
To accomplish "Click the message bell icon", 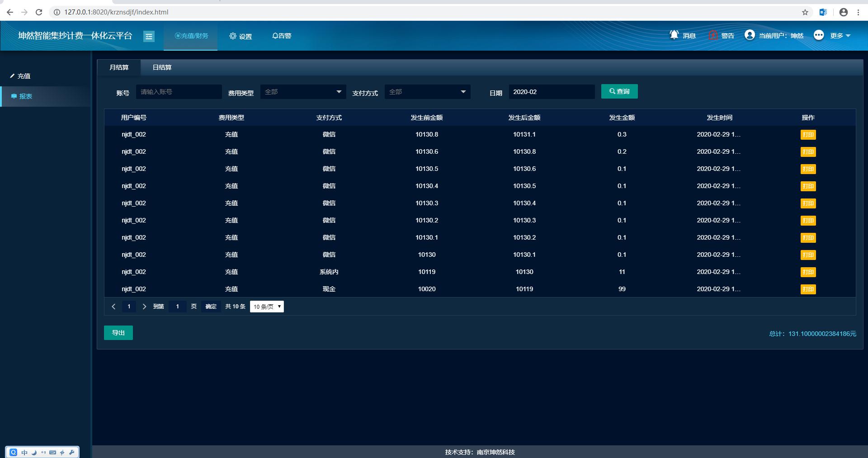I will [x=674, y=35].
